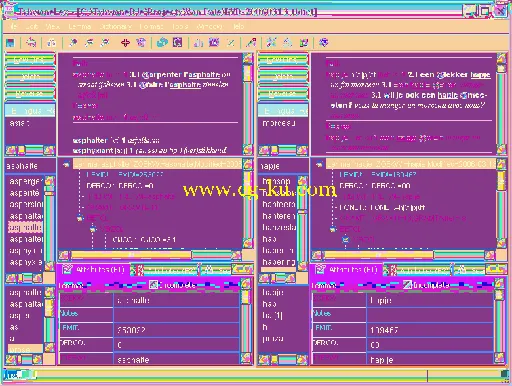
Task: Select hapering in the right lemma list
Action: tap(279, 262)
